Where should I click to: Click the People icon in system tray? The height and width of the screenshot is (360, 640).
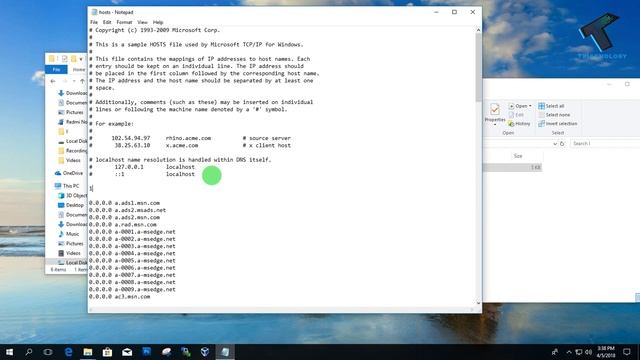click(x=555, y=352)
